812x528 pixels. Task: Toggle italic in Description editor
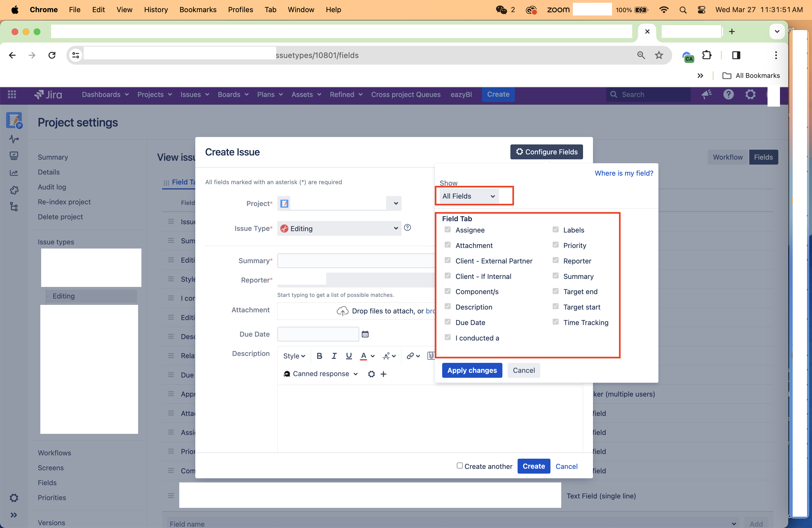(334, 356)
